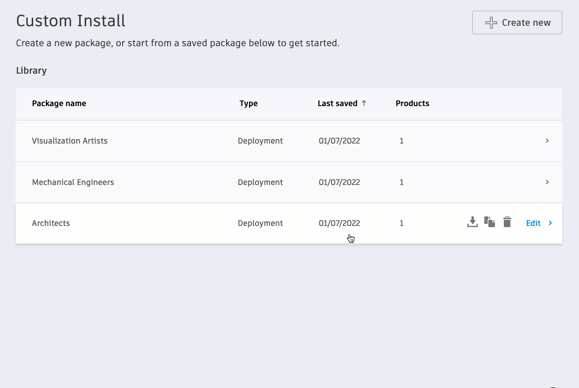This screenshot has height=388, width=579.
Task: Click Deployment type in Visualization Artists row
Action: click(260, 141)
